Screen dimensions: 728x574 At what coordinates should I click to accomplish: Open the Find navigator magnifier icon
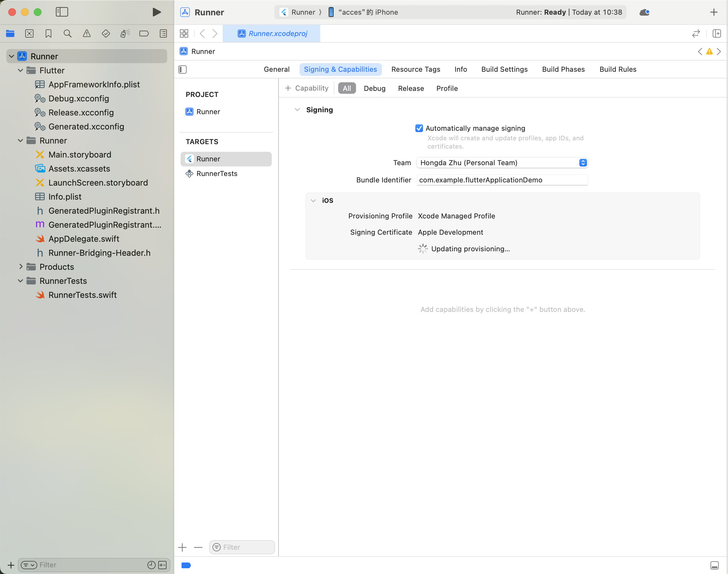[x=68, y=33]
